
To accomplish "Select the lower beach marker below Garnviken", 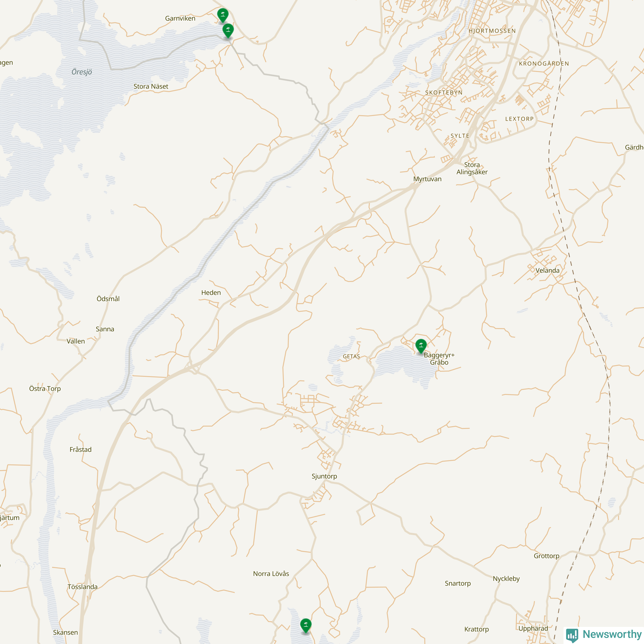I will tap(228, 31).
